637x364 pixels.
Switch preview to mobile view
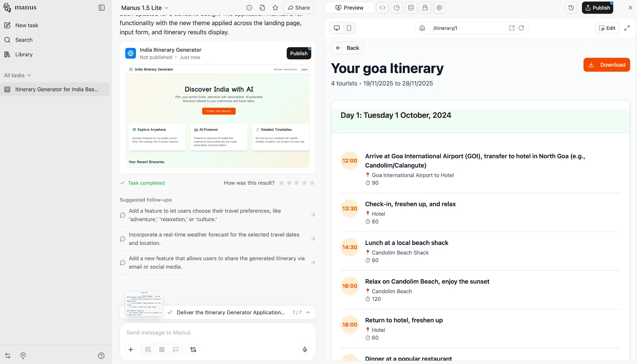coord(349,28)
